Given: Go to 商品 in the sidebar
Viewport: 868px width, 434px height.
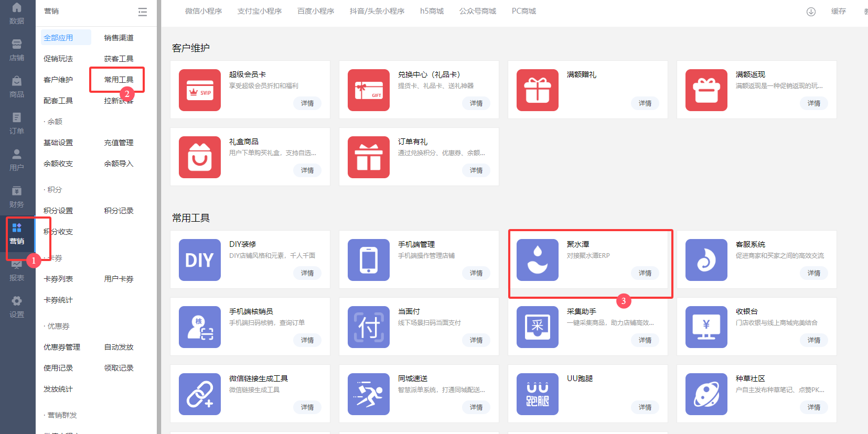Looking at the screenshot, I should pyautogui.click(x=17, y=87).
